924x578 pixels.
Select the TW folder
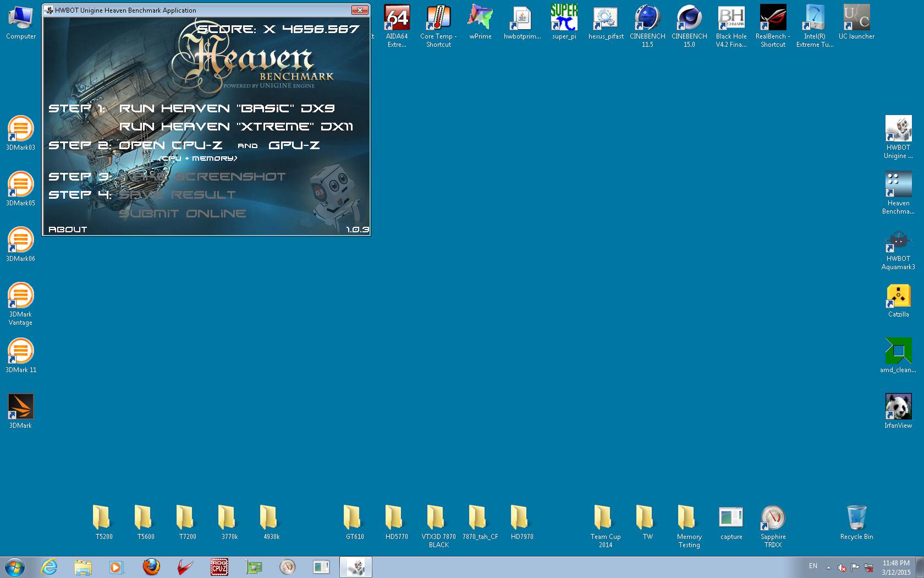(647, 522)
